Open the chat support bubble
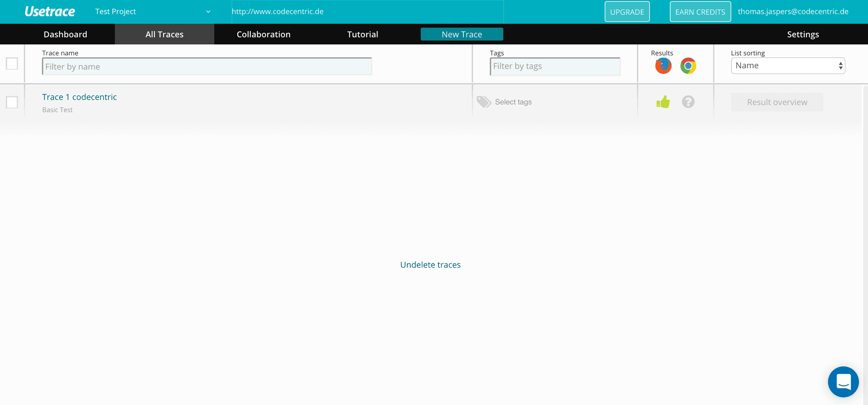This screenshot has width=868, height=405. (x=843, y=382)
